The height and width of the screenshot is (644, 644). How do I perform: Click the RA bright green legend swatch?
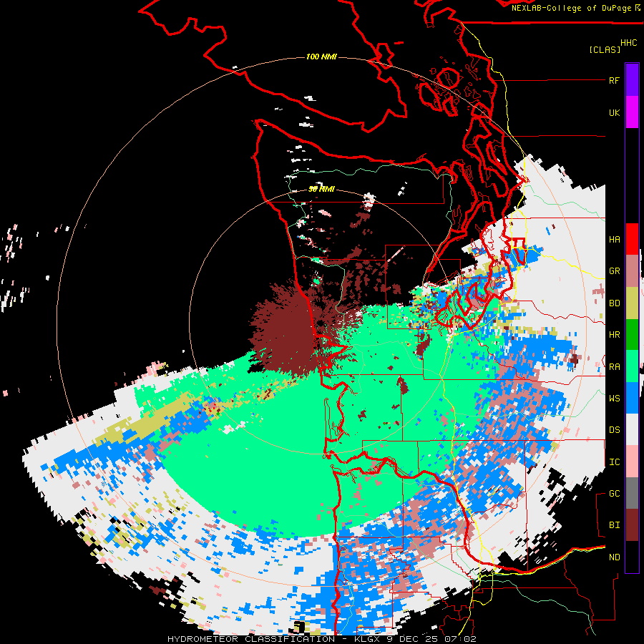tap(632, 366)
